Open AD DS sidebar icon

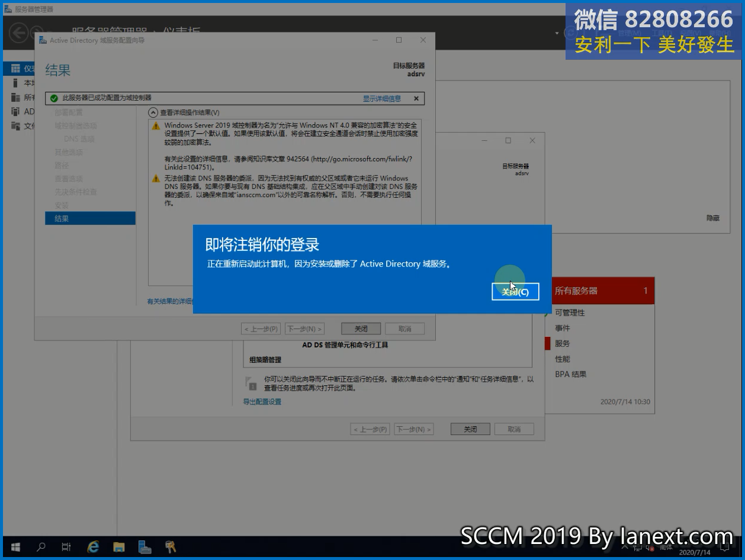point(15,111)
